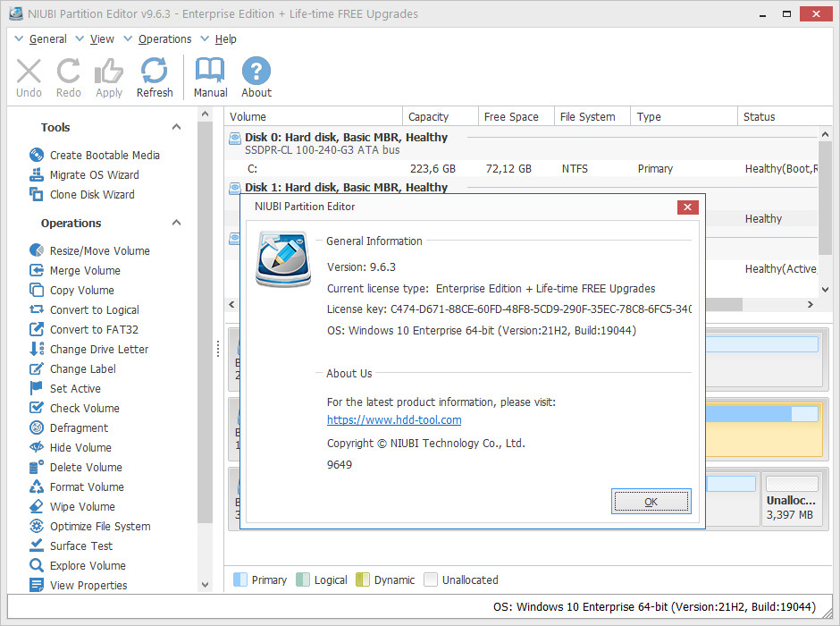Open the Operations menu
This screenshot has height=626, width=840.
tap(164, 39)
